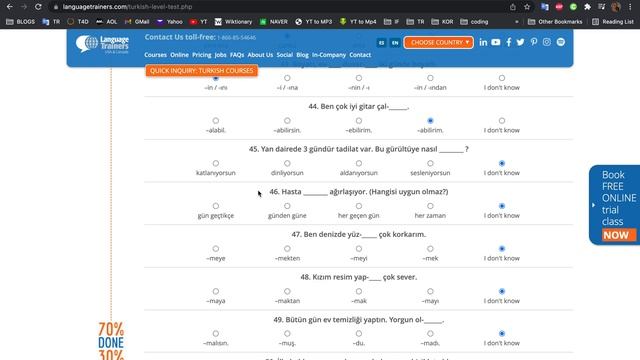This screenshot has height=360, width=640.
Task: Open the Online menu item
Action: click(x=179, y=55)
